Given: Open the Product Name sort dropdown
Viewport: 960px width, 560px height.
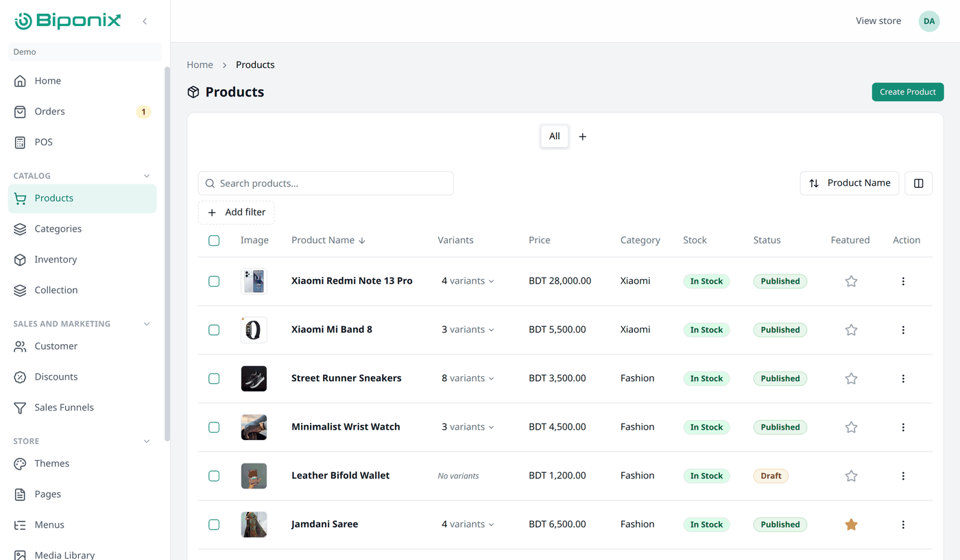Looking at the screenshot, I should [850, 183].
